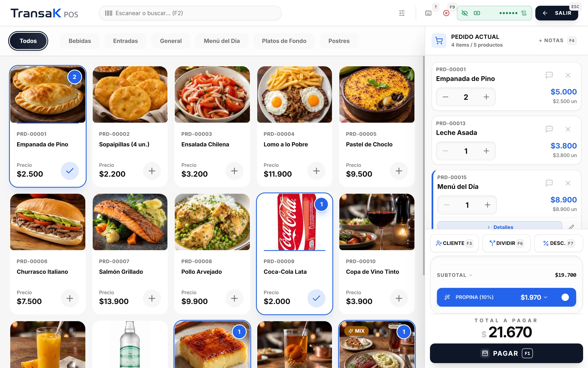Increase Leche Asada quantity
This screenshot has width=588, height=368.
coord(486,151)
